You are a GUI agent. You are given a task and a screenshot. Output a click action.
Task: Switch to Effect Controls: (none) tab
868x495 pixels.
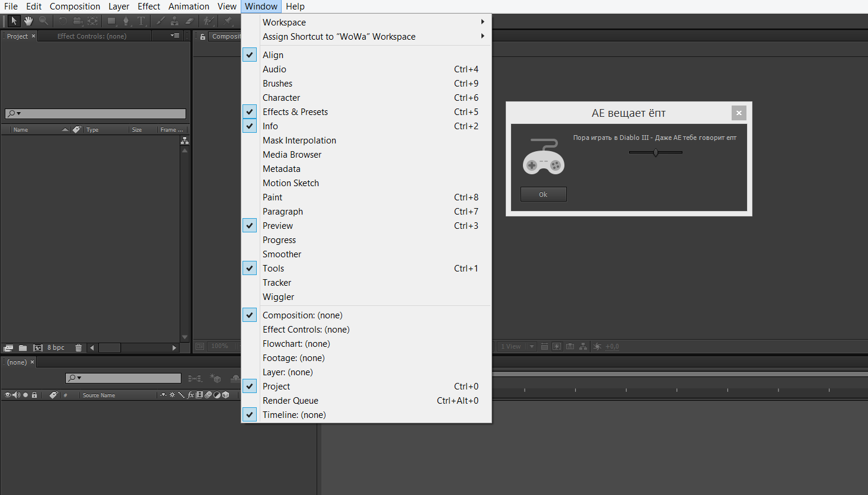pyautogui.click(x=92, y=36)
